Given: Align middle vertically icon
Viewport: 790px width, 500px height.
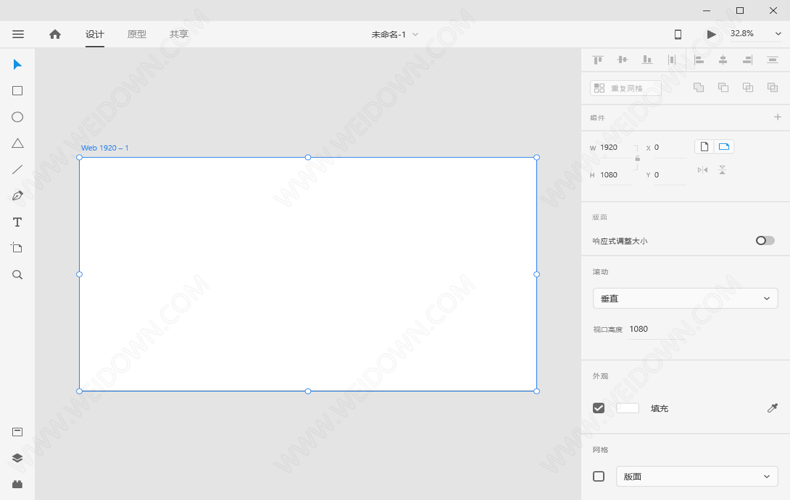Looking at the screenshot, I should pyautogui.click(x=623, y=60).
